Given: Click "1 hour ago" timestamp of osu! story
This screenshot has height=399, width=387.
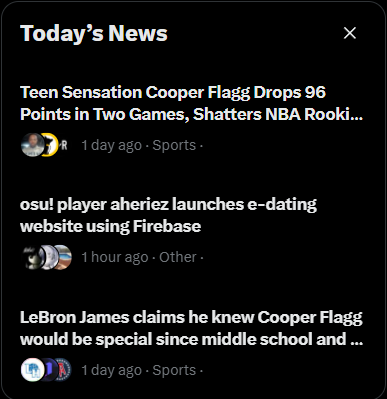Looking at the screenshot, I should 115,257.
